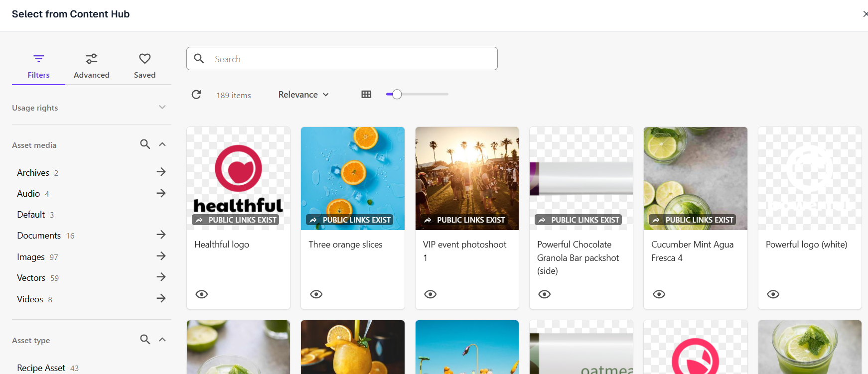
Task: Drill into Documents with arrow
Action: click(x=161, y=235)
